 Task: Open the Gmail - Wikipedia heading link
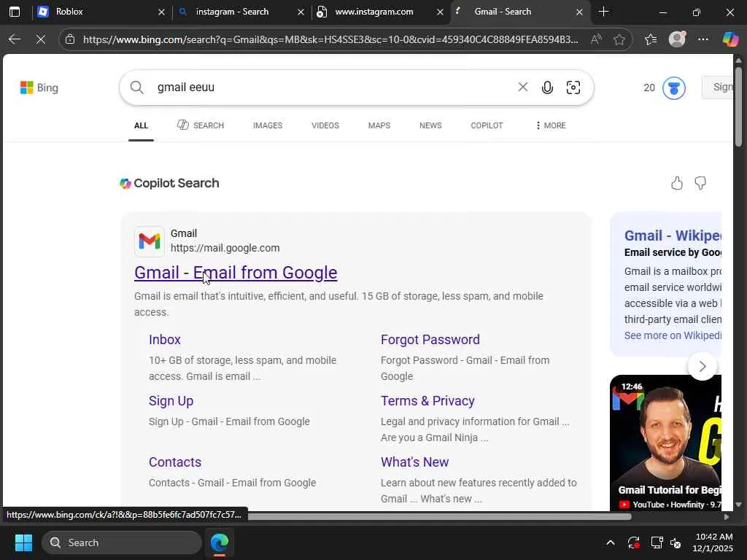673,236
